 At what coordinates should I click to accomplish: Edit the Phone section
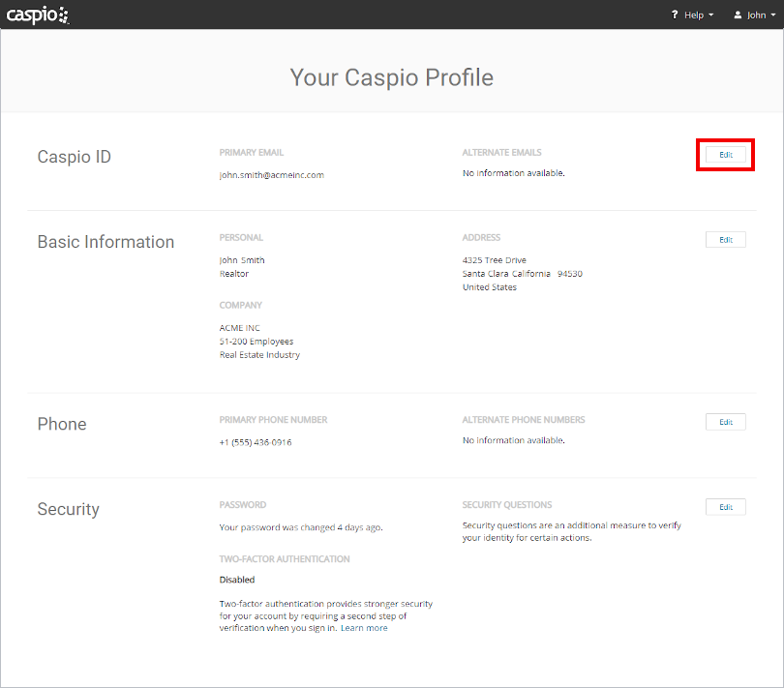pos(726,422)
